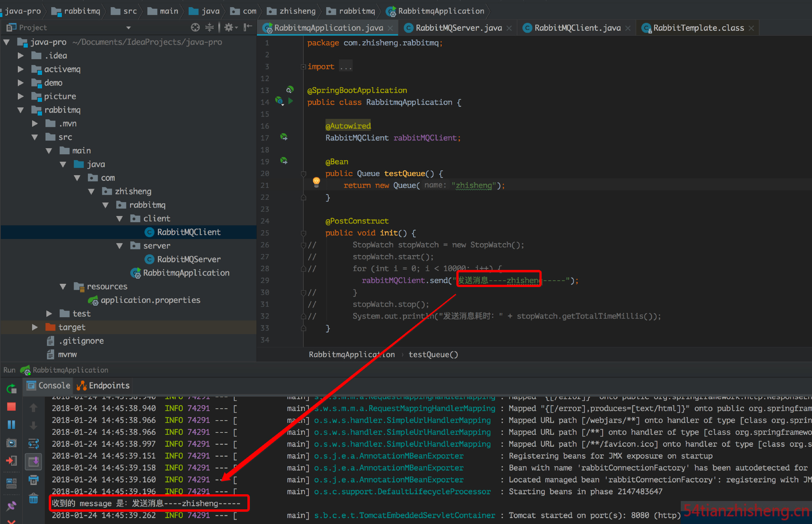Toggle soft-wrap icon in console toolbar

coord(34,443)
